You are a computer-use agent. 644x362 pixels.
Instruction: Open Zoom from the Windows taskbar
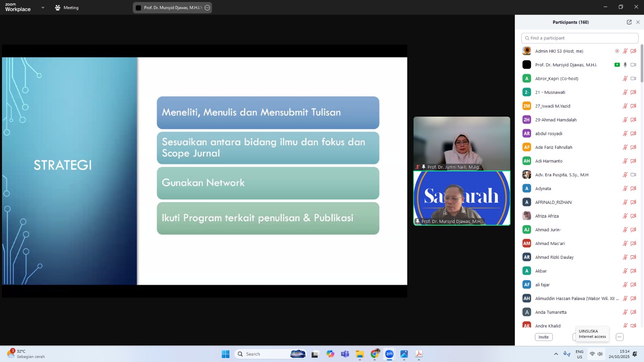(x=389, y=354)
